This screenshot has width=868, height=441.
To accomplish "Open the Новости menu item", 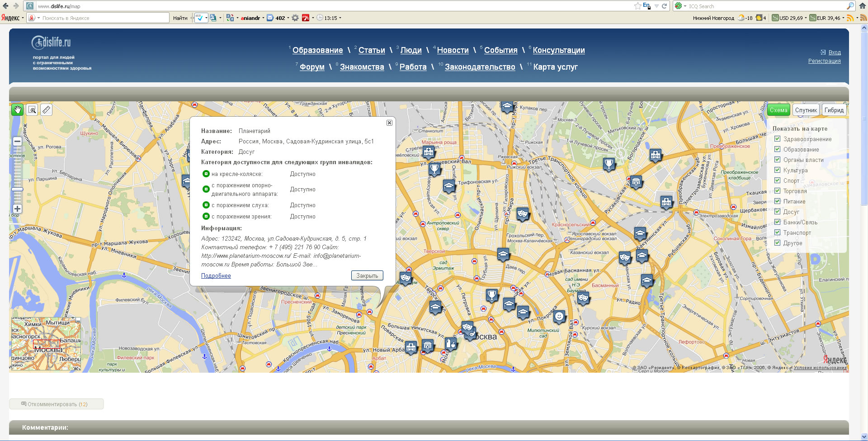I will point(453,50).
